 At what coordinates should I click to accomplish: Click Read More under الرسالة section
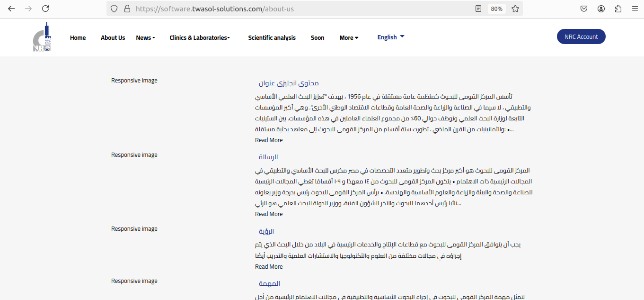(x=269, y=214)
